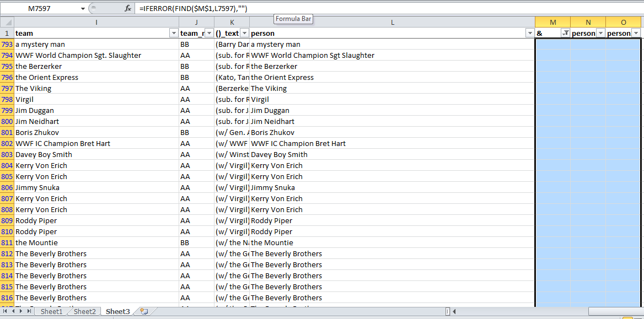Open the team_r column filter dropdown
This screenshot has height=319, width=644.
(208, 33)
